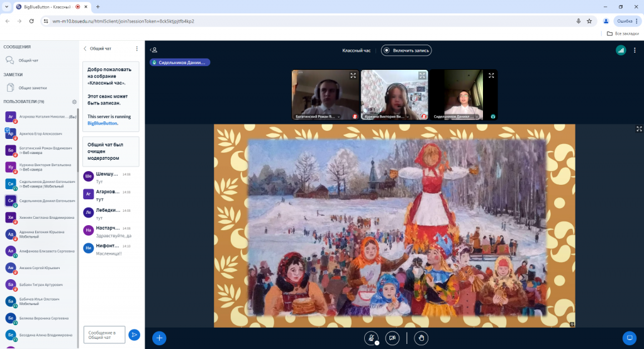Select user Куркина Виктория Витальевна
Screen dimensions: 644x349
point(40,167)
